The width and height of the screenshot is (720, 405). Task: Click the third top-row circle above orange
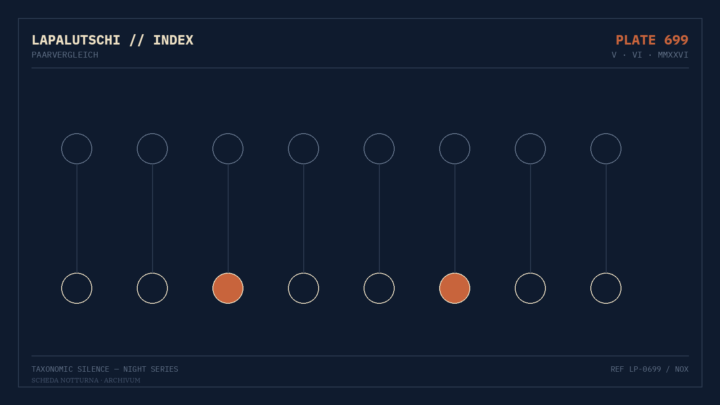[x=228, y=149]
